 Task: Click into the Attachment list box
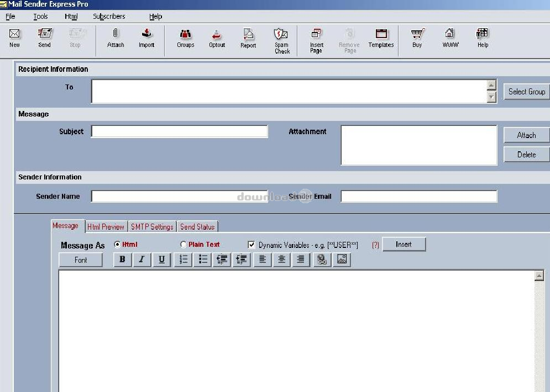[419, 145]
